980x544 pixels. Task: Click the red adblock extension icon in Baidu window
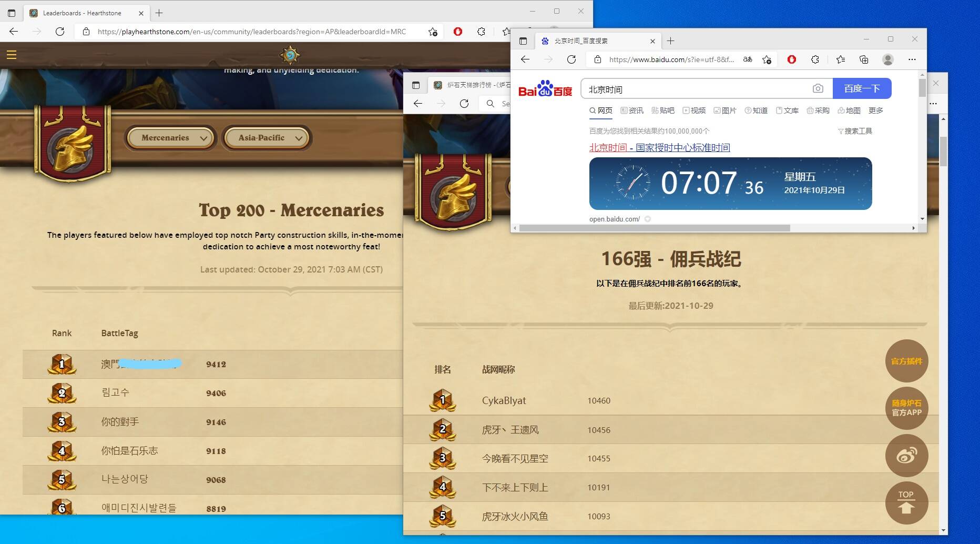click(791, 59)
